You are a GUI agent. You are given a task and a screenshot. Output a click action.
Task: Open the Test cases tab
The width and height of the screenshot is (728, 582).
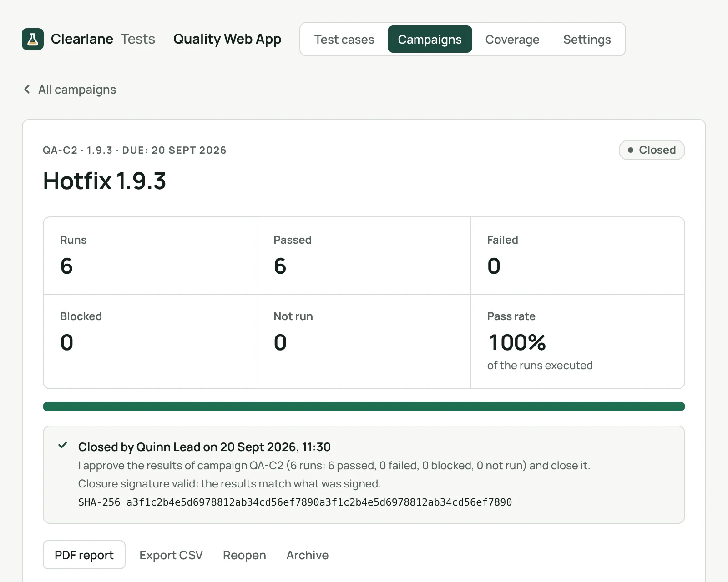point(344,40)
